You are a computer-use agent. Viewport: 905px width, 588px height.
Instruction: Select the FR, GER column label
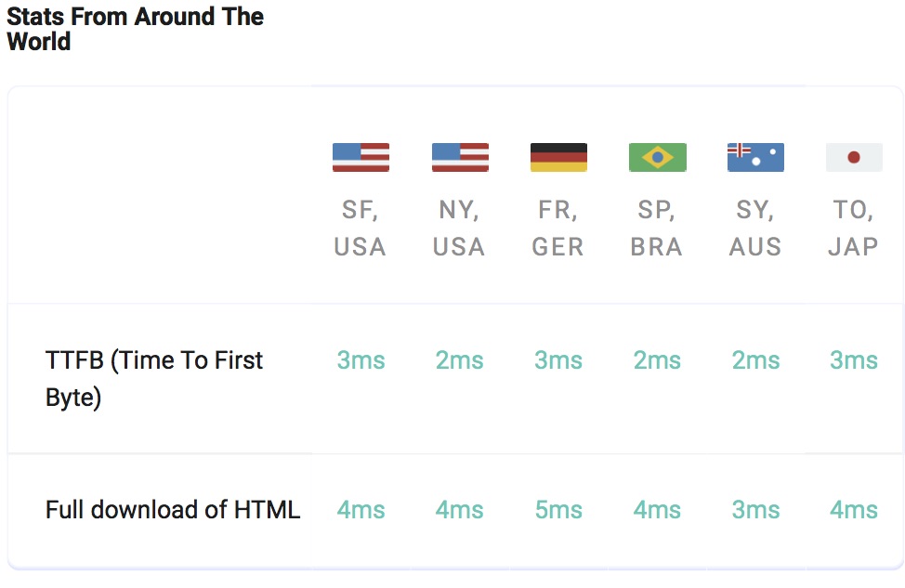pos(558,229)
